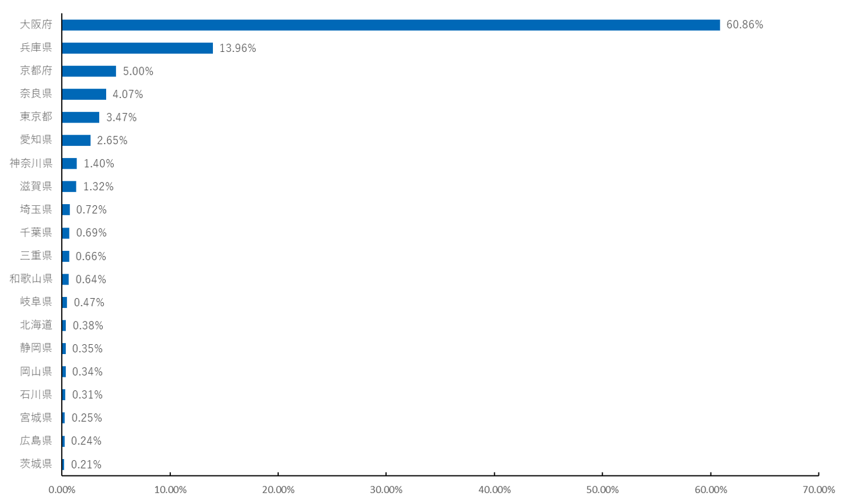Image resolution: width=847 pixels, height=504 pixels.
Task: Select the 0.47% data label
Action: point(89,302)
